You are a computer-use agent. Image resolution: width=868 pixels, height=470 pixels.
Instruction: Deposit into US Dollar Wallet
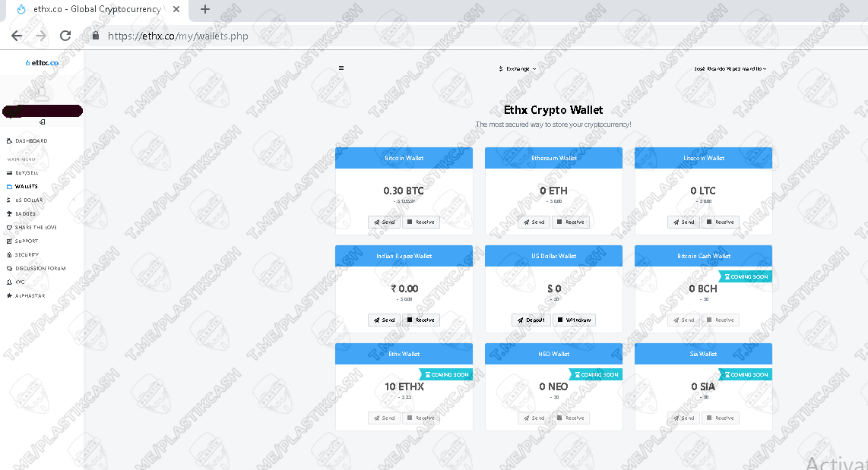click(531, 320)
